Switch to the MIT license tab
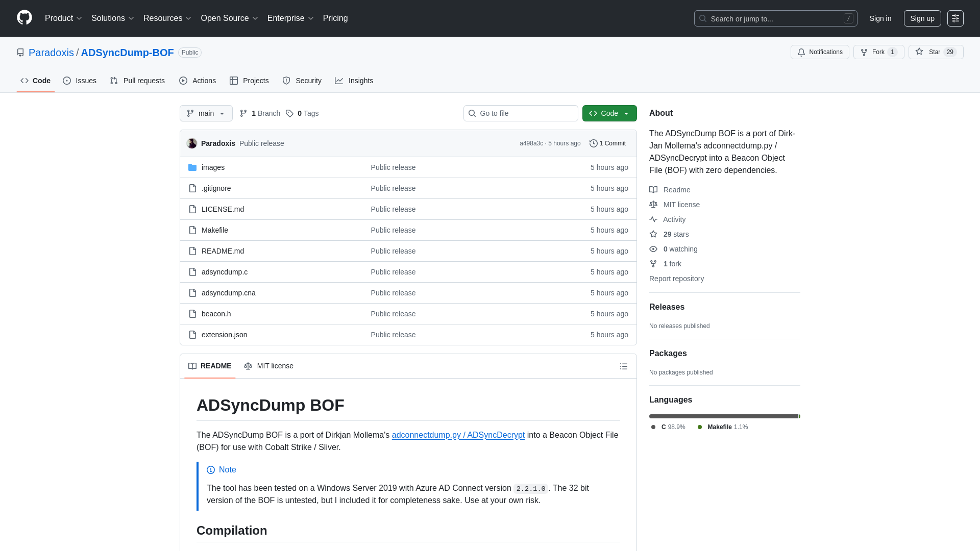 coord(268,366)
